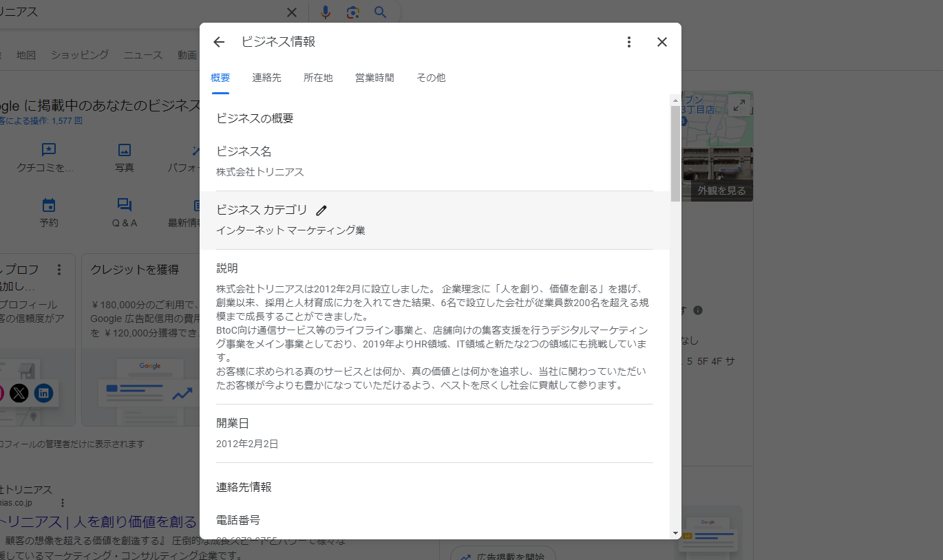Go back using the dialog's back arrow
Viewport: 943px width, 560px height.
[x=219, y=42]
